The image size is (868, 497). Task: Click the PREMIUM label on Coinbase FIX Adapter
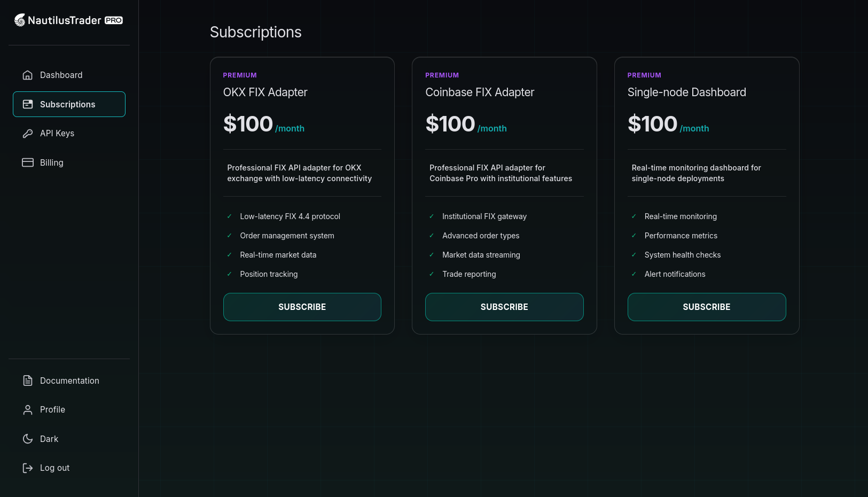(442, 75)
